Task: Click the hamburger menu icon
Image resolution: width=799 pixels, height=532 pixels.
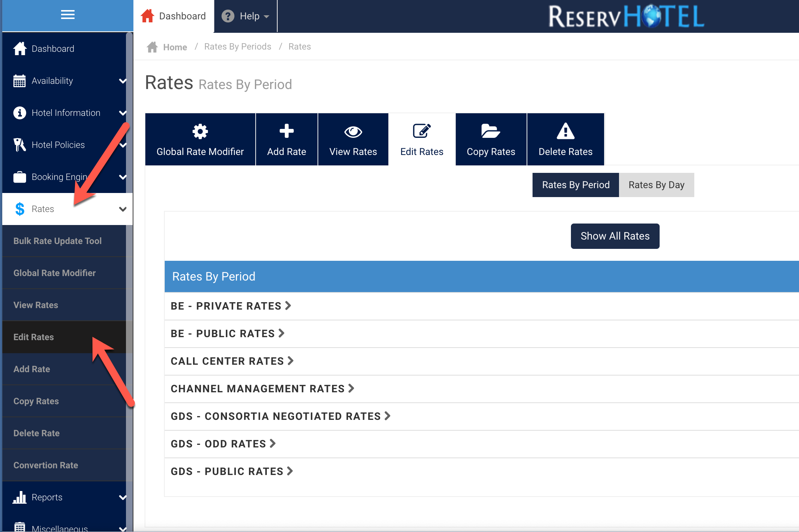Action: point(67,15)
